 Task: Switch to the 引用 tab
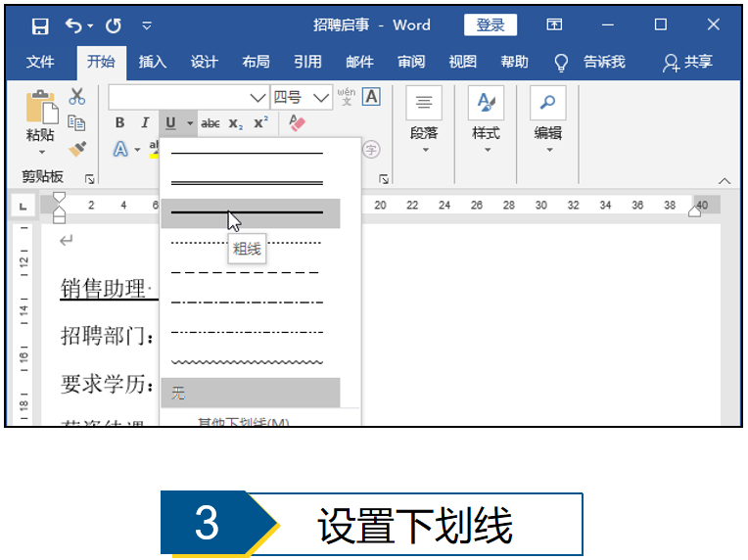307,62
